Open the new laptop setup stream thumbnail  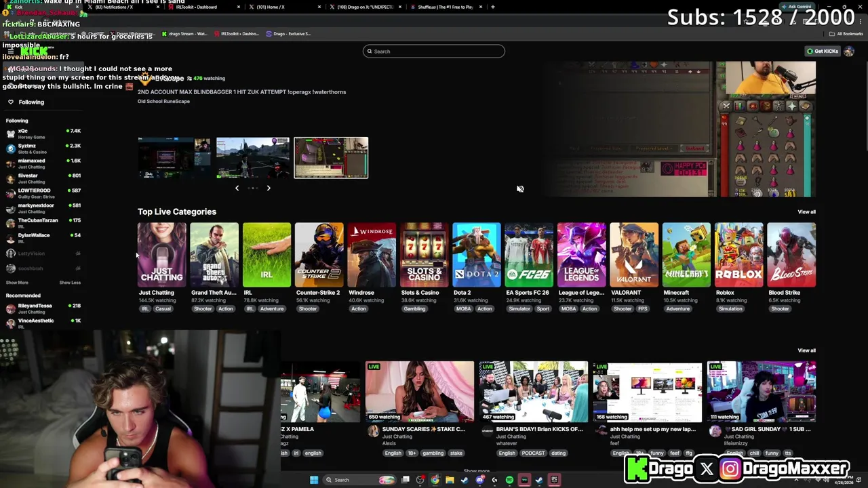pyautogui.click(x=648, y=392)
